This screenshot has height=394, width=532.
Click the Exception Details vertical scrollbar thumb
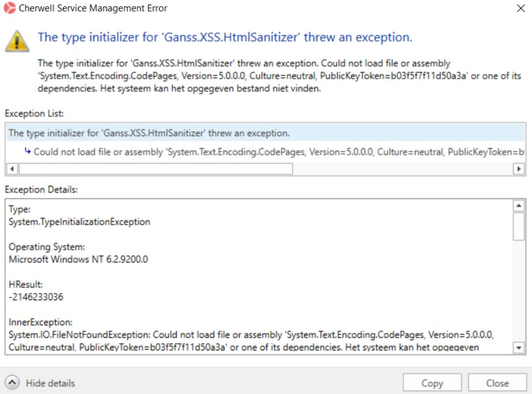(x=518, y=227)
